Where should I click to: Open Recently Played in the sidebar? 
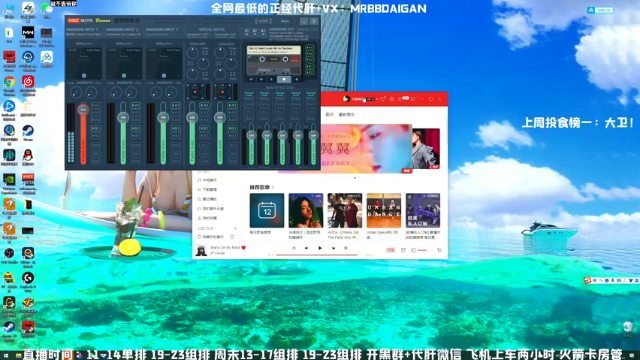click(207, 199)
